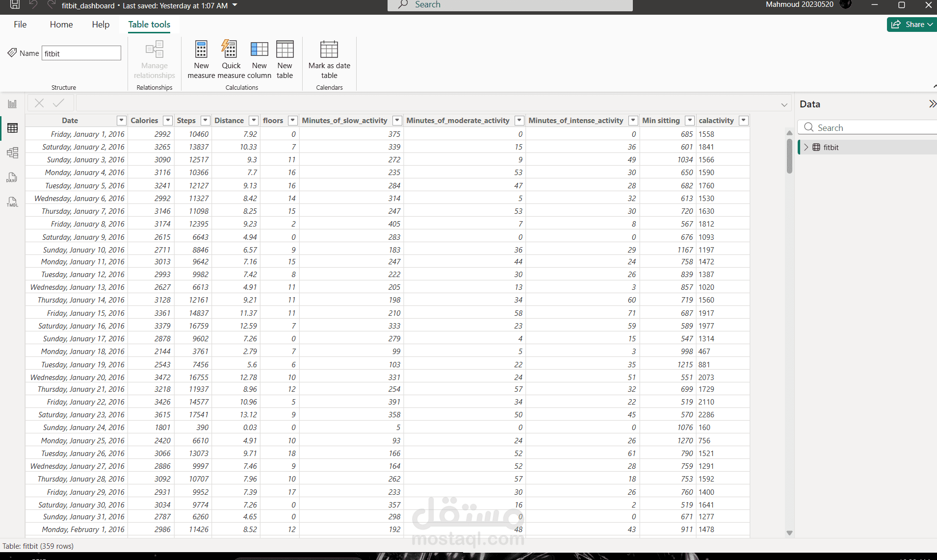
Task: Click the scrollbar up arrow
Action: click(x=789, y=133)
